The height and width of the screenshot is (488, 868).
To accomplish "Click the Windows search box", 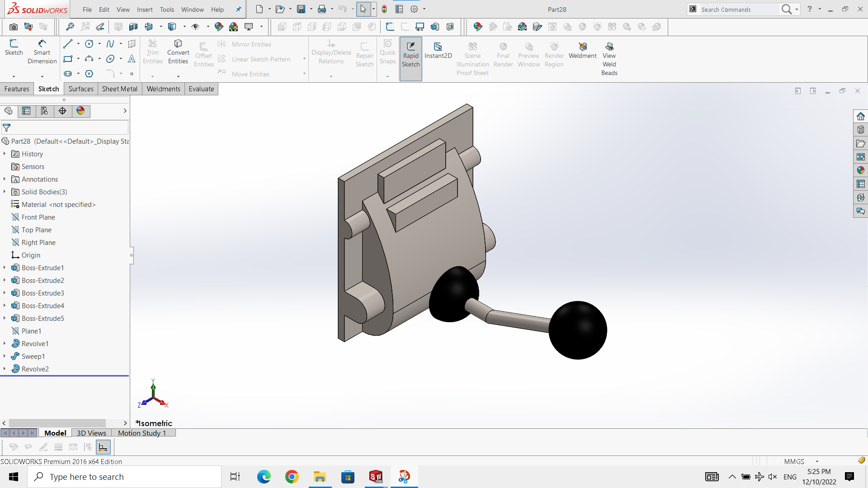I will pyautogui.click(x=124, y=477).
